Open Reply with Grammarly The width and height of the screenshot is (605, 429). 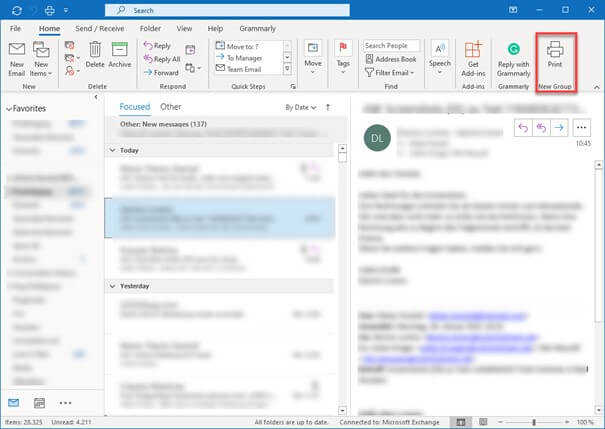513,59
